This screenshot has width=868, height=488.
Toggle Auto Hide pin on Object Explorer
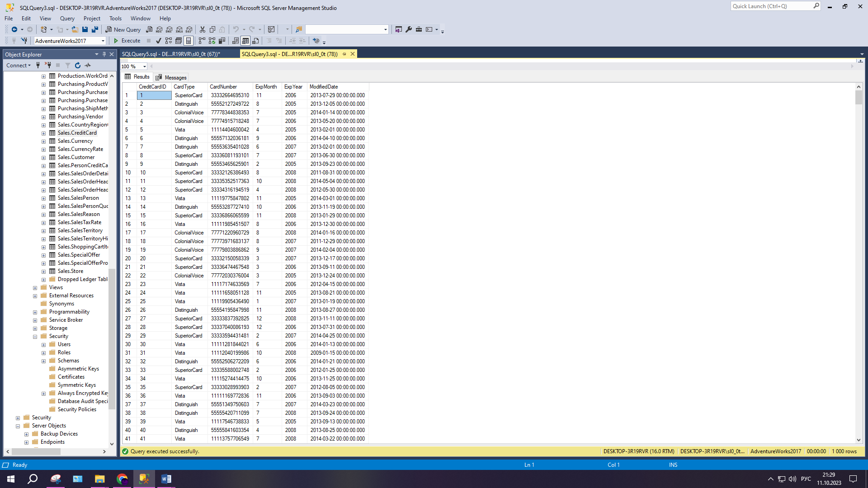[104, 54]
